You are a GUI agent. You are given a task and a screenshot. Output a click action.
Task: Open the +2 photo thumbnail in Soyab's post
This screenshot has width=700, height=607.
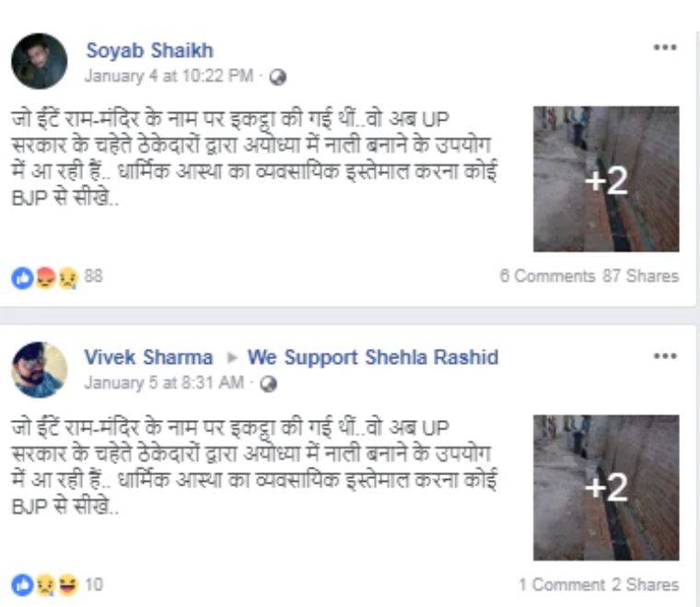(606, 179)
